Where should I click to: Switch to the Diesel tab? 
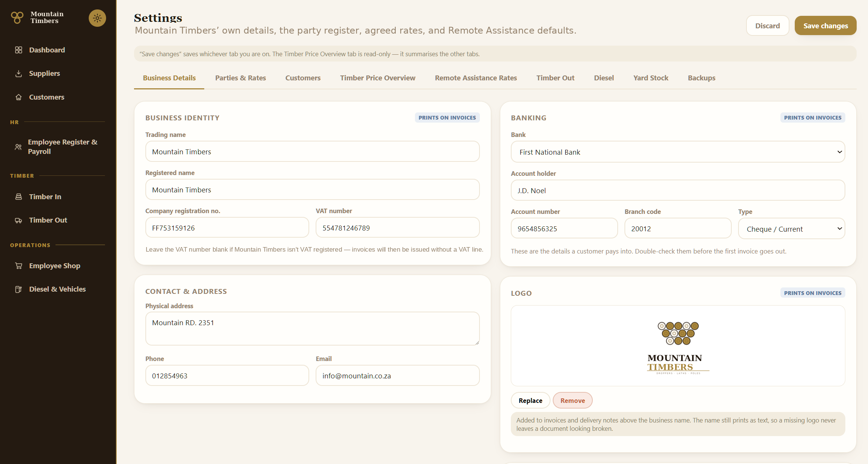604,78
